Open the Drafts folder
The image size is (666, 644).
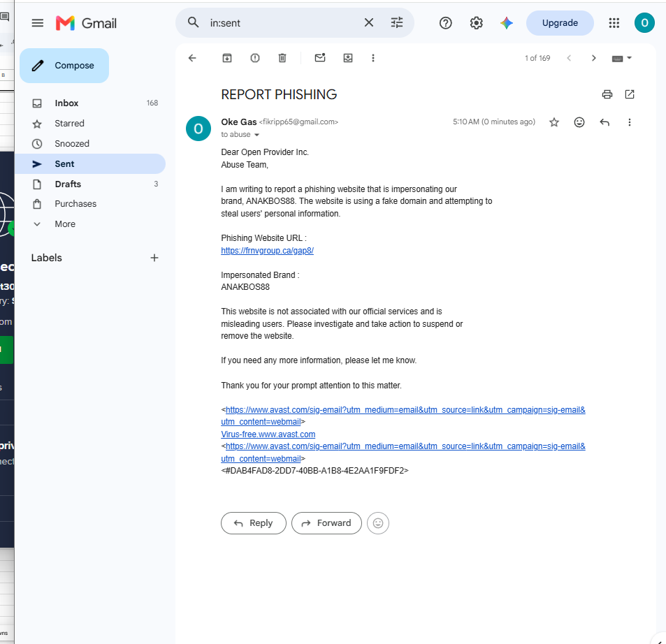[90, 184]
